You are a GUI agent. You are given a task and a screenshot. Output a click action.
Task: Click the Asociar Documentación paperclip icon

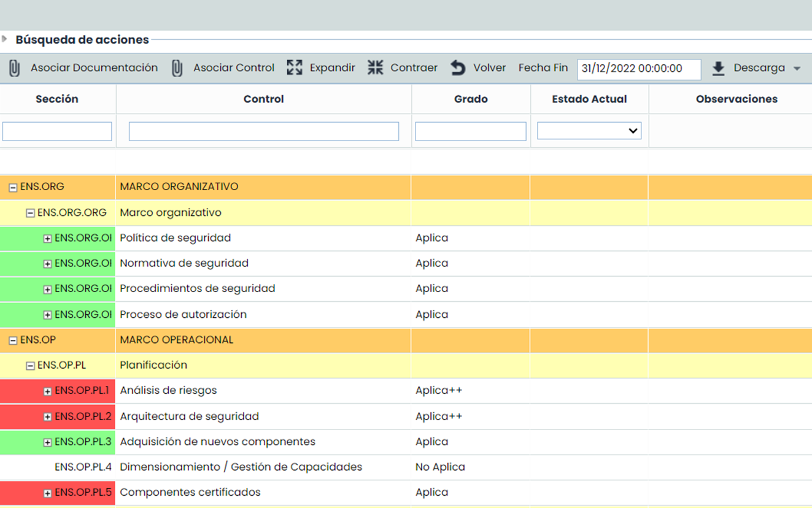15,68
